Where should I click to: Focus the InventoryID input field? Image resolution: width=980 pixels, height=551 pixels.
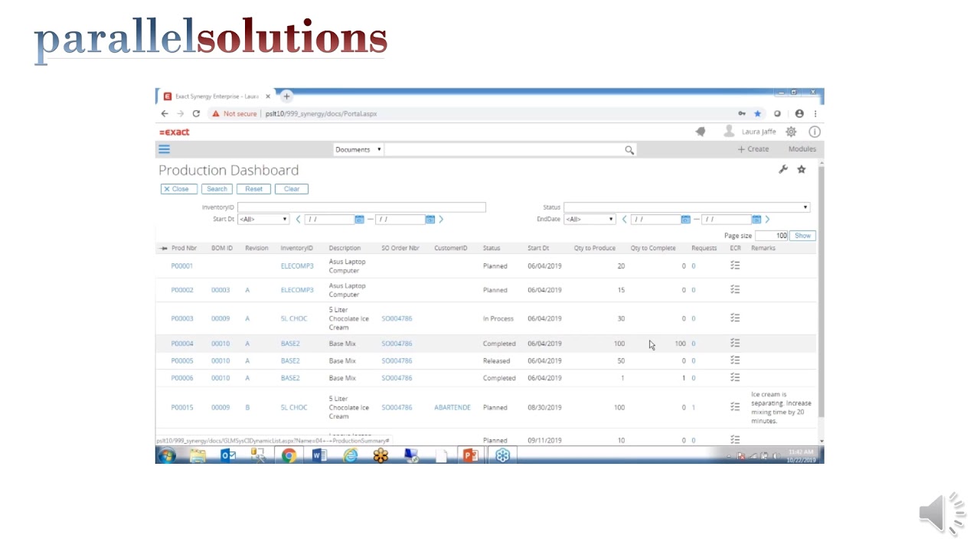pyautogui.click(x=361, y=207)
